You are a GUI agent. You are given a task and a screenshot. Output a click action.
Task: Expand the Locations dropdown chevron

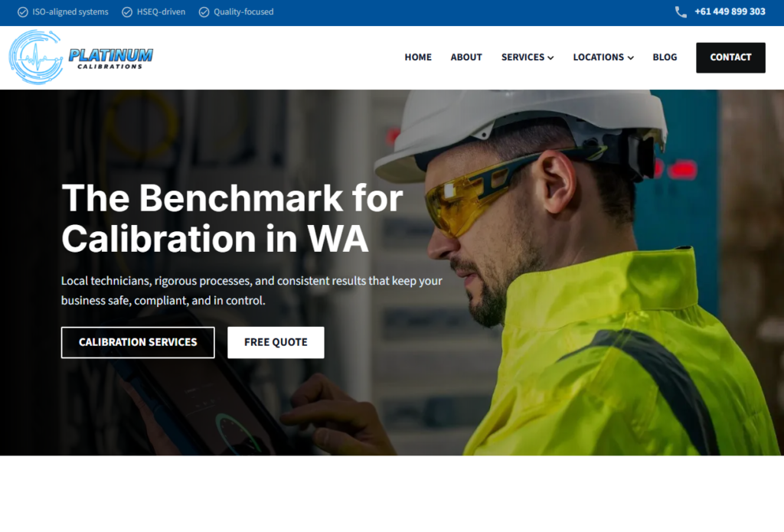click(x=631, y=58)
